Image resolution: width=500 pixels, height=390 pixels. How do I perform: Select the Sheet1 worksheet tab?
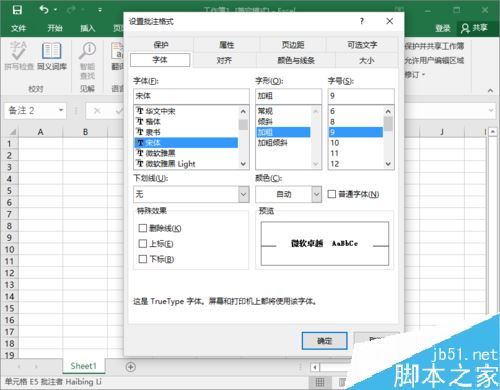pos(83,366)
